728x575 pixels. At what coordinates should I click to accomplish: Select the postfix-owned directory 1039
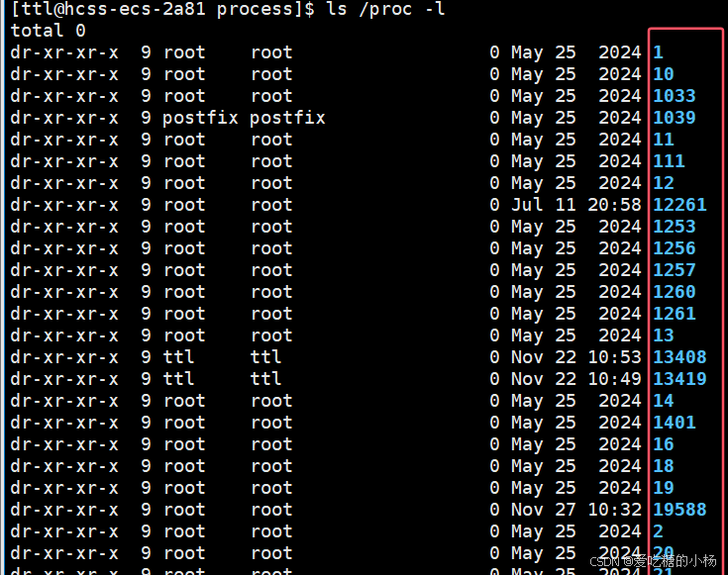tap(675, 118)
